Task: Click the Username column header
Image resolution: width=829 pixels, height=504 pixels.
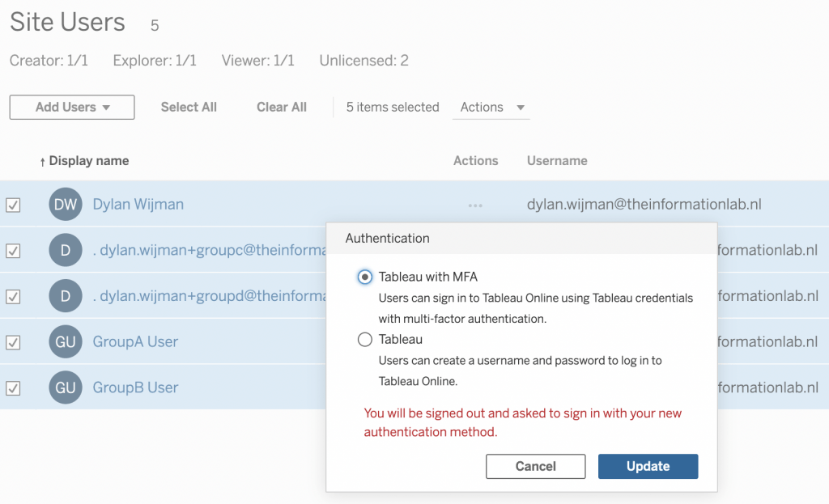Action: click(x=557, y=161)
